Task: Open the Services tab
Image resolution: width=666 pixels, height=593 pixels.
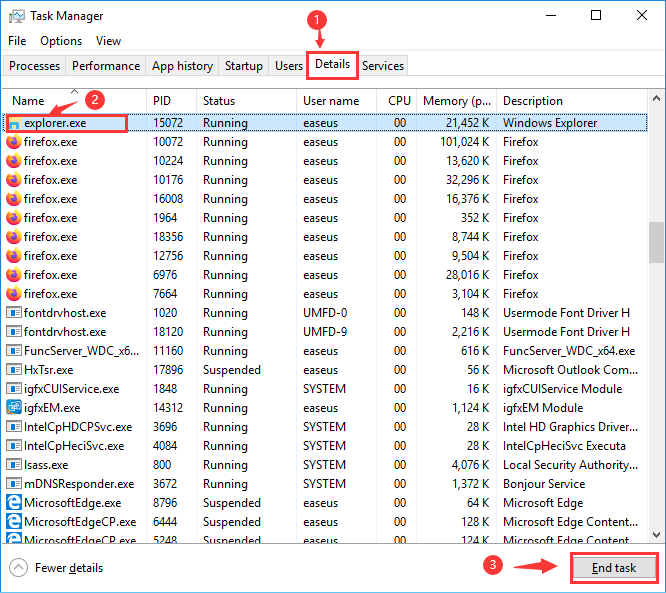Action: pos(383,66)
